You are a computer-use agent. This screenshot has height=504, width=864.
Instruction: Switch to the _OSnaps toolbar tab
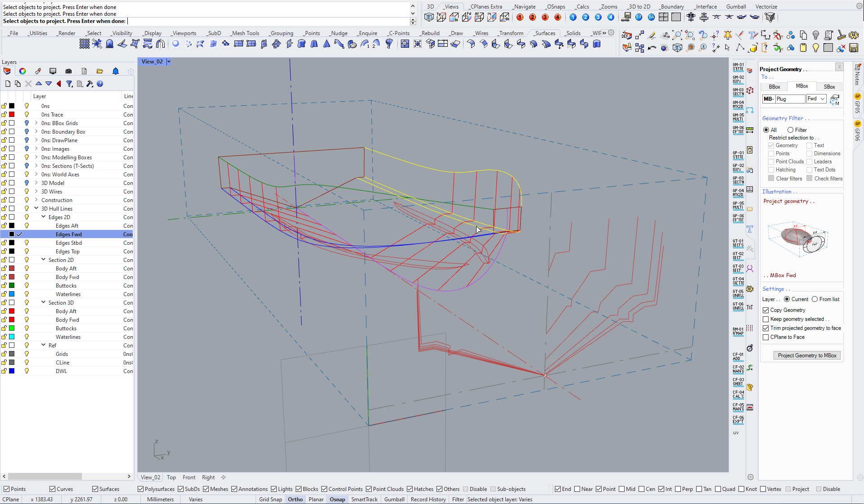click(555, 6)
